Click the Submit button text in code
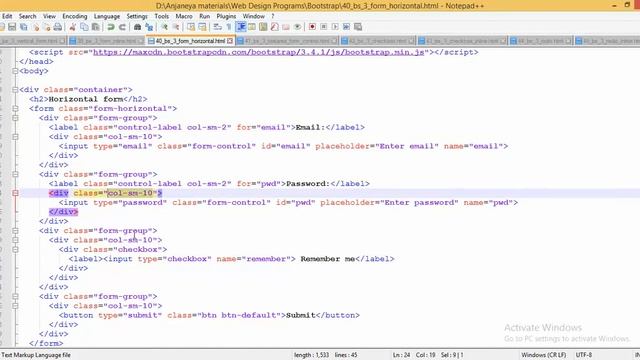The width and height of the screenshot is (640, 360). 300,315
